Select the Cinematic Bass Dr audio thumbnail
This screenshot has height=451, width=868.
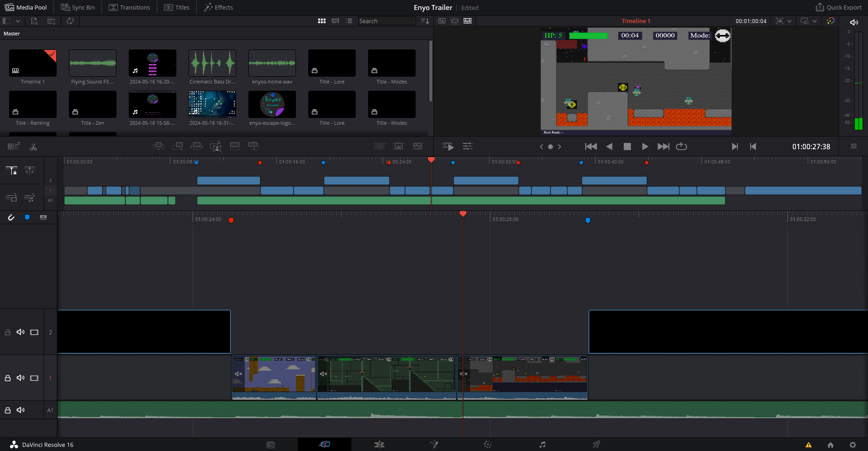212,64
